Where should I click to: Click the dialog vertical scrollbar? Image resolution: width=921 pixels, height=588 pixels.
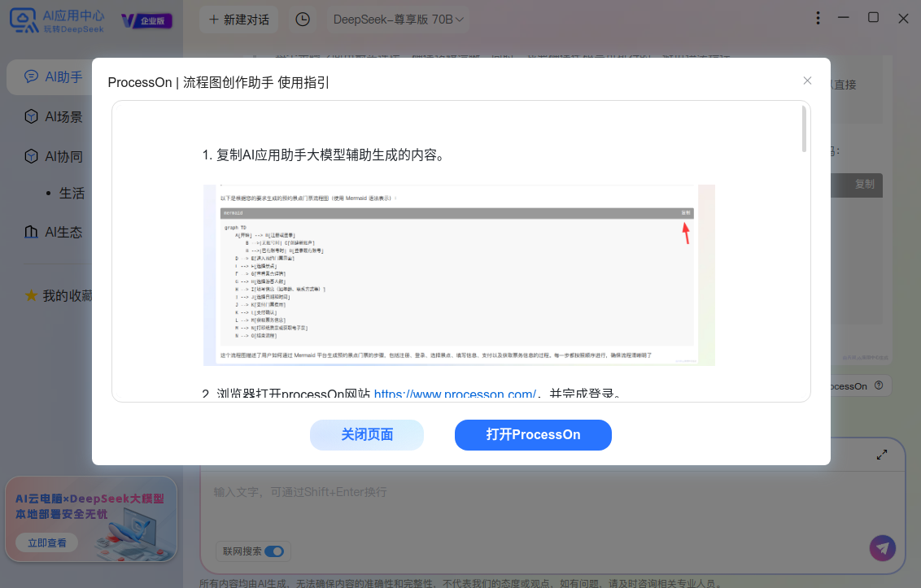(804, 129)
